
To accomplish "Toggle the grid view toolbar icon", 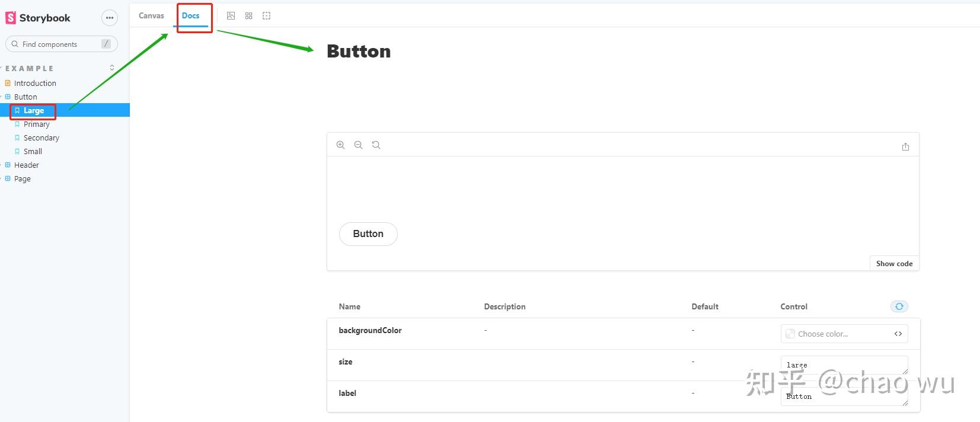I will 248,16.
